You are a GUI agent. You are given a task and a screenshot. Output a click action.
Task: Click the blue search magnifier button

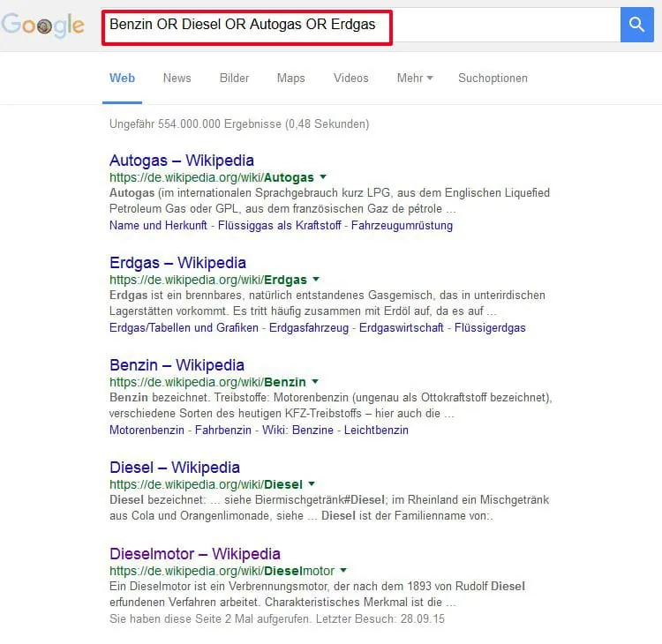(x=636, y=25)
